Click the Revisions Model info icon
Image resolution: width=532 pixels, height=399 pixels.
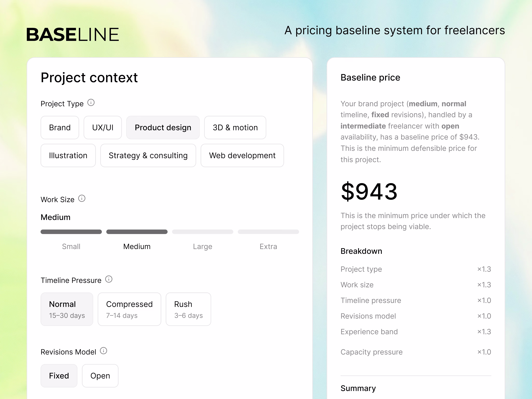click(x=103, y=351)
